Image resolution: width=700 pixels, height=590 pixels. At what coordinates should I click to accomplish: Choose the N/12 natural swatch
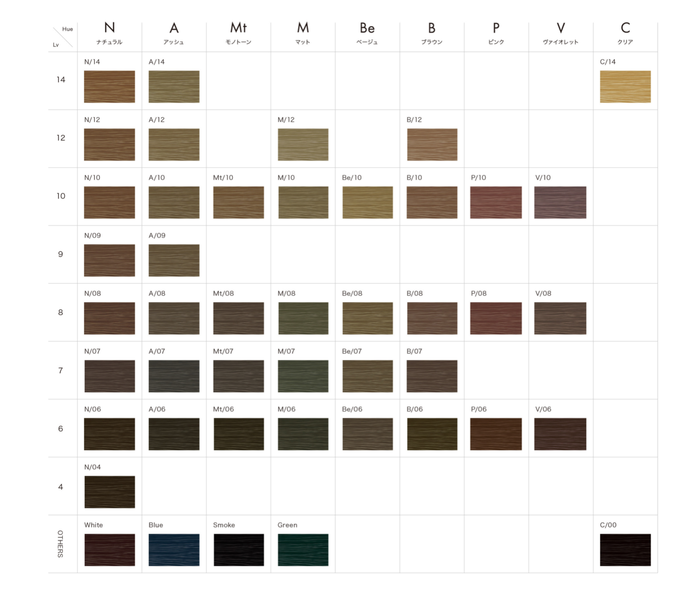coord(109,144)
